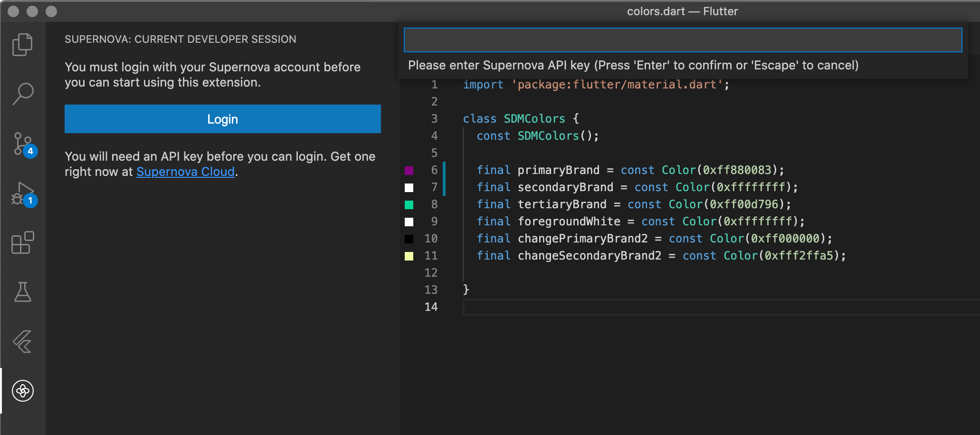980x435 pixels.
Task: Open the Search view
Action: coord(22,94)
